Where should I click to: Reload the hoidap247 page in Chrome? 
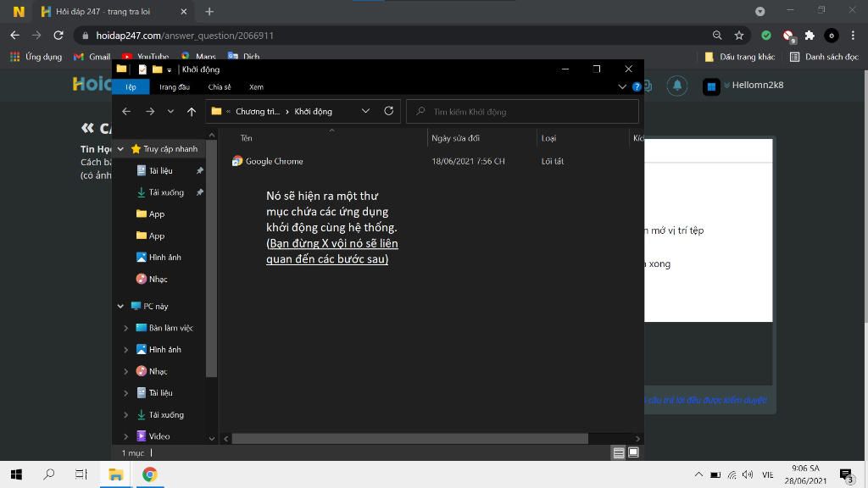pos(58,36)
